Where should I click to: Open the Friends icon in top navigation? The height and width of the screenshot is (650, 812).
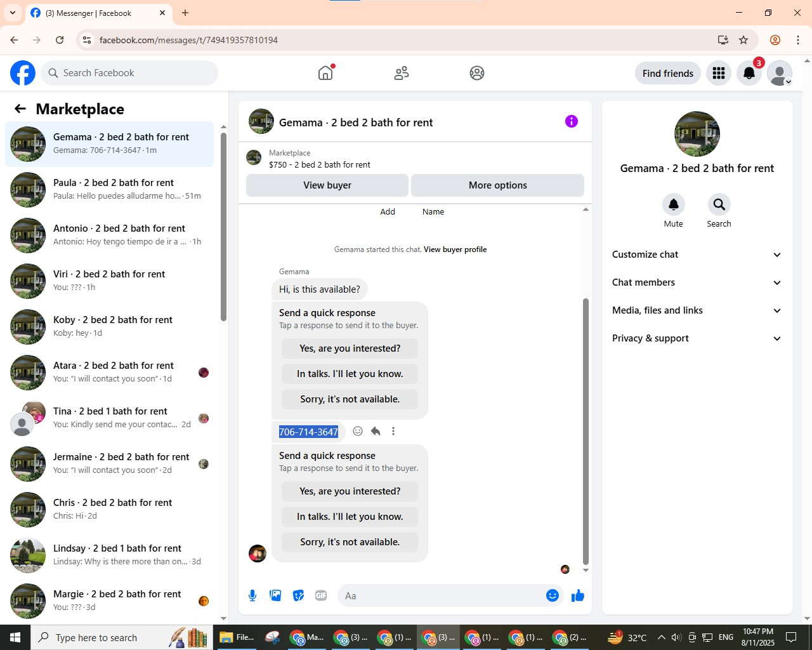402,73
